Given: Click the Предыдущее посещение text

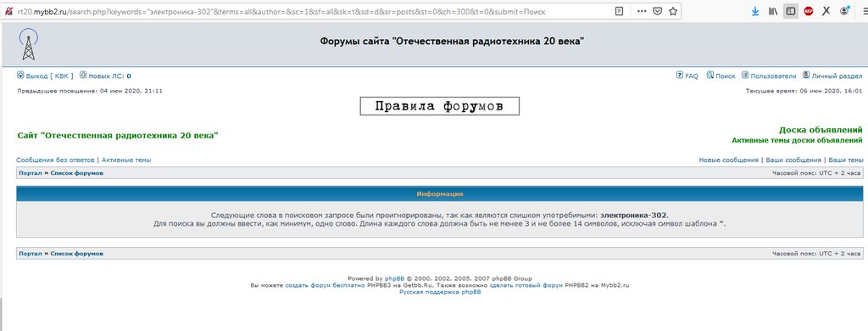Looking at the screenshot, I should coord(90,90).
